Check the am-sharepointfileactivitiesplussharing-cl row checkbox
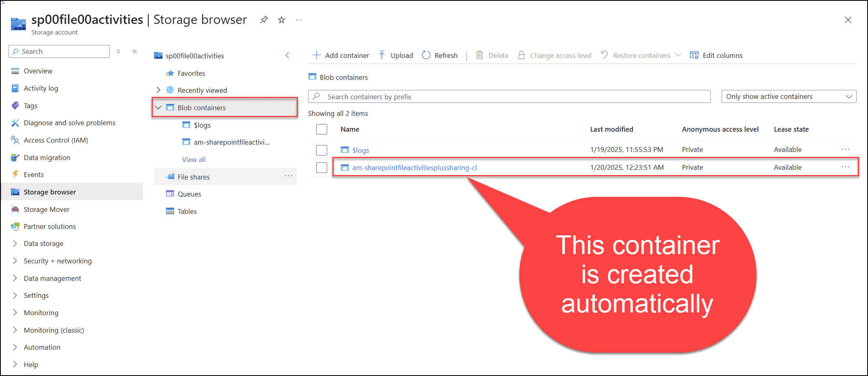868x376 pixels. point(321,167)
